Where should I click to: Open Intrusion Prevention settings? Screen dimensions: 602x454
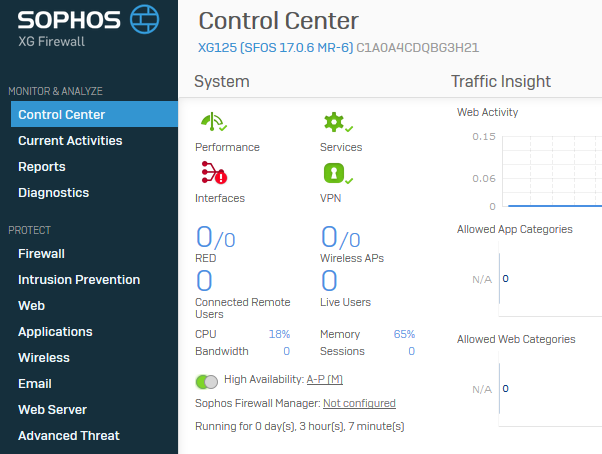[x=79, y=280]
